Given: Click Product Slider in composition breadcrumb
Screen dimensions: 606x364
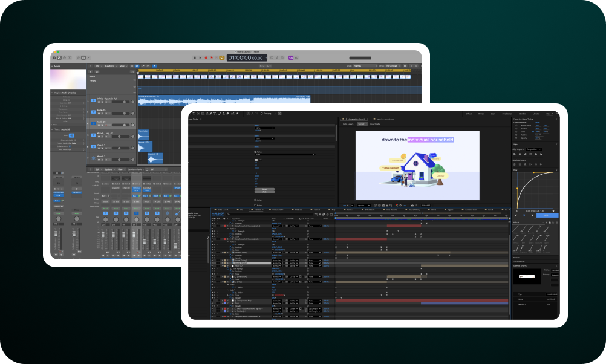Looking at the screenshot, I should tap(375, 124).
